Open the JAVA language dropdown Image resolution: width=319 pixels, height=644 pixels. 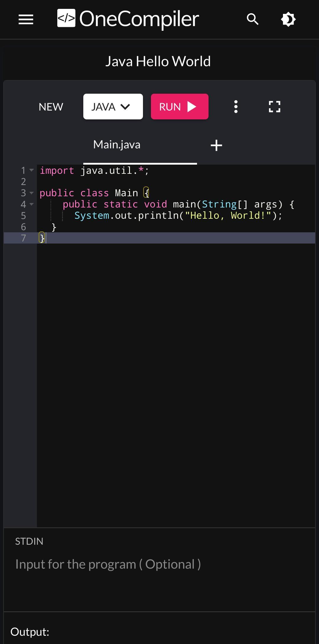point(113,107)
